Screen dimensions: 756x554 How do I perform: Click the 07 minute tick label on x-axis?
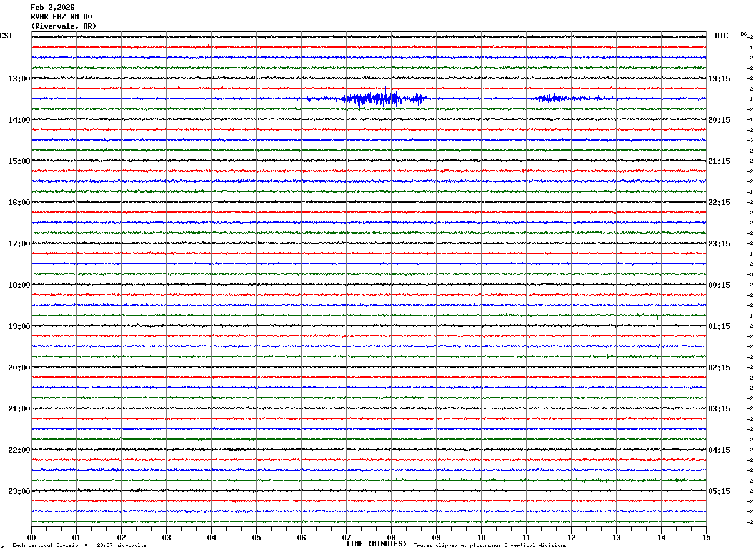tap(346, 537)
